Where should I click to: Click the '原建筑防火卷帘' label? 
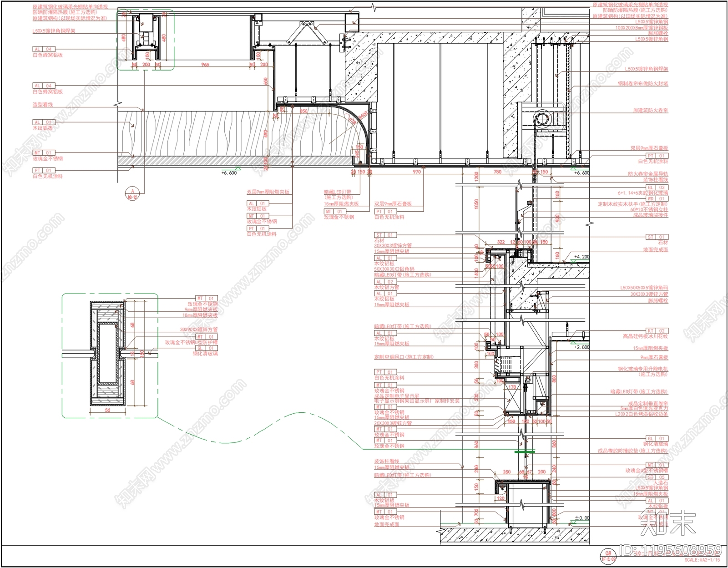click(x=651, y=111)
